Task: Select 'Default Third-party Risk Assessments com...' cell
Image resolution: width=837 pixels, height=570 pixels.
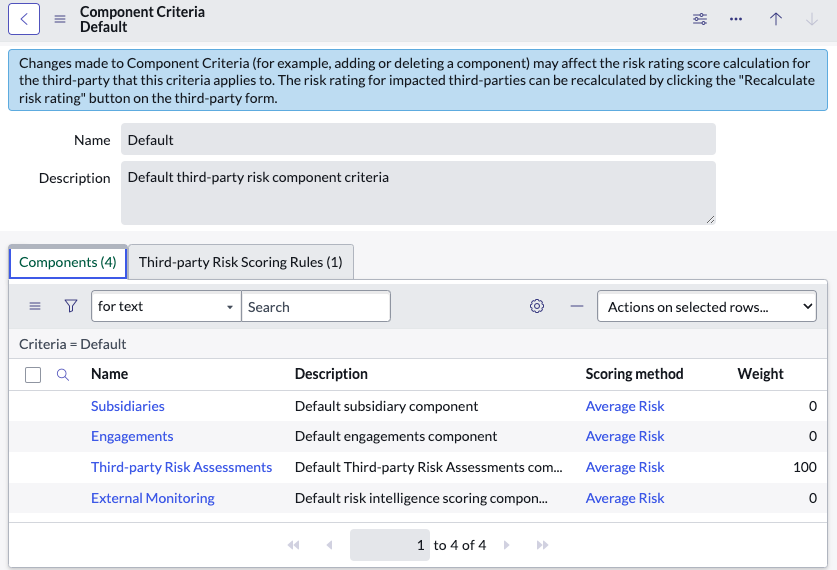Action: [428, 467]
